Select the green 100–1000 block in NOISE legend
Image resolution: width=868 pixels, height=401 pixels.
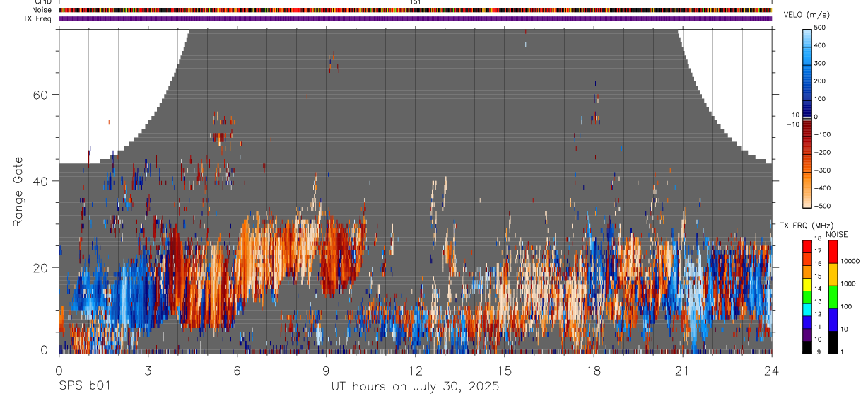[x=833, y=296]
